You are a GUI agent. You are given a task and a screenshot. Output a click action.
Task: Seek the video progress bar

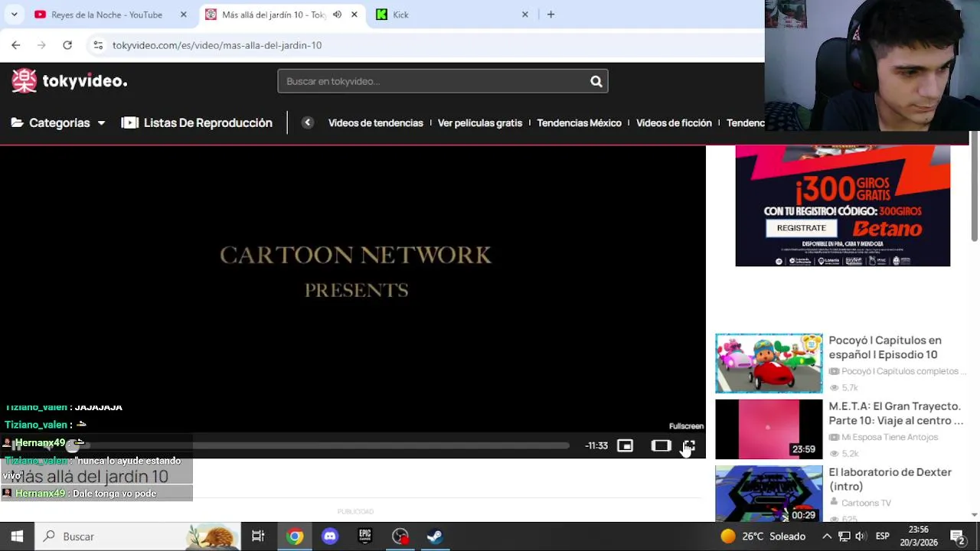coord(322,445)
